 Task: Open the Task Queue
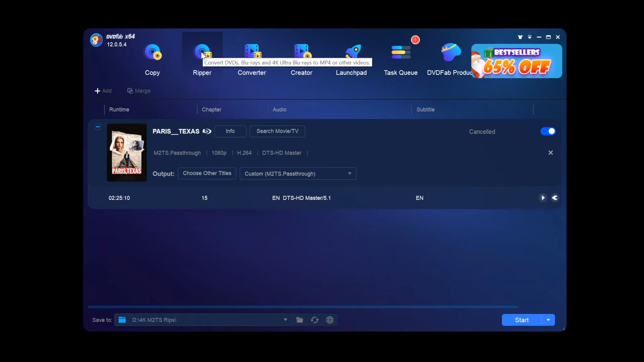coord(401,59)
